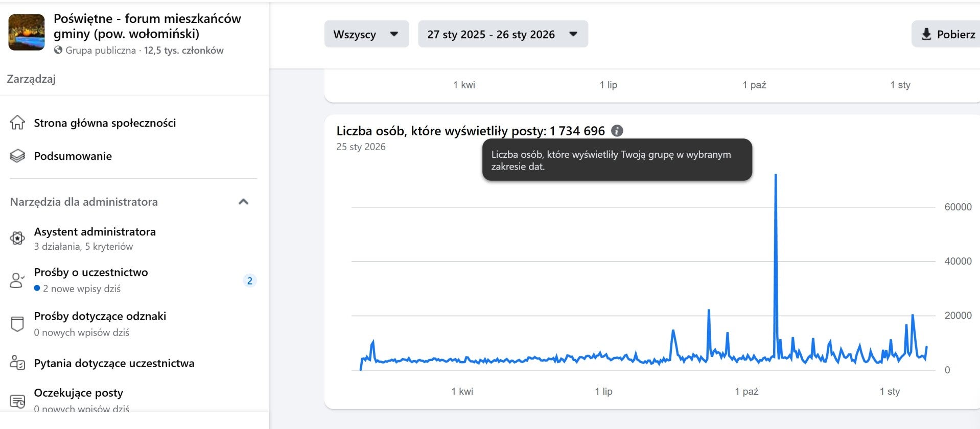Image resolution: width=980 pixels, height=429 pixels.
Task: Click the group cover thumbnail image
Action: pyautogui.click(x=27, y=33)
